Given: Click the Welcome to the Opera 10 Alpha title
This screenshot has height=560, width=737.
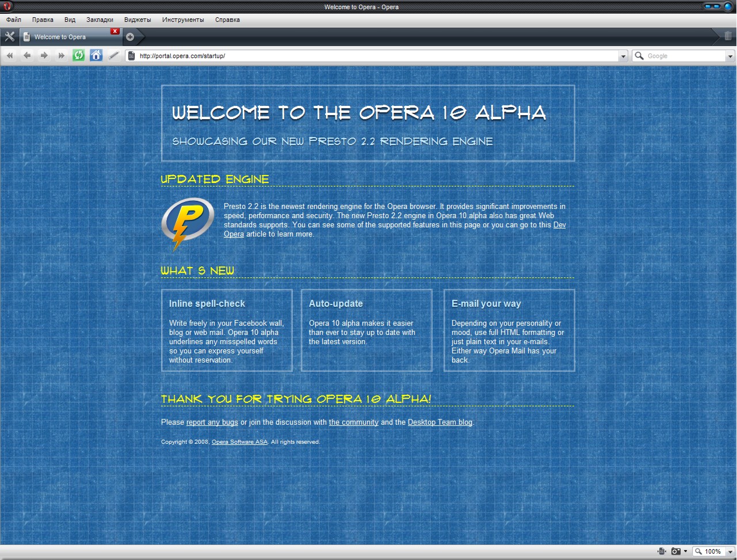Looking at the screenshot, I should coord(359,112).
